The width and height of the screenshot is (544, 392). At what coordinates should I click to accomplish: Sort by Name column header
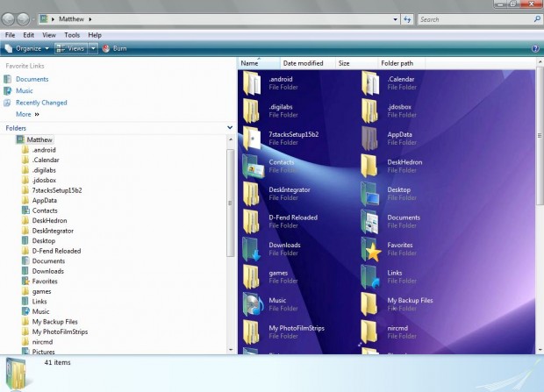coord(259,63)
